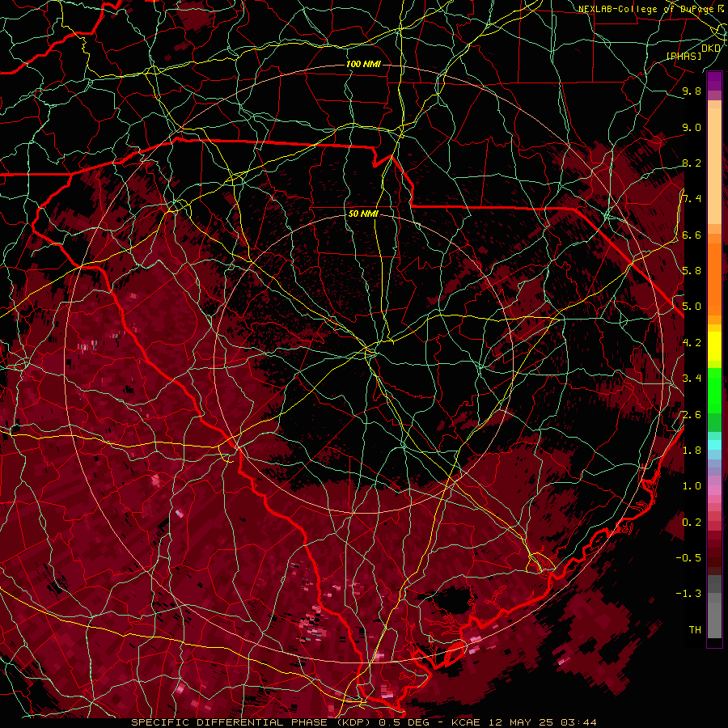
Task: Click the 4.2 scale value
Action: [x=692, y=343]
